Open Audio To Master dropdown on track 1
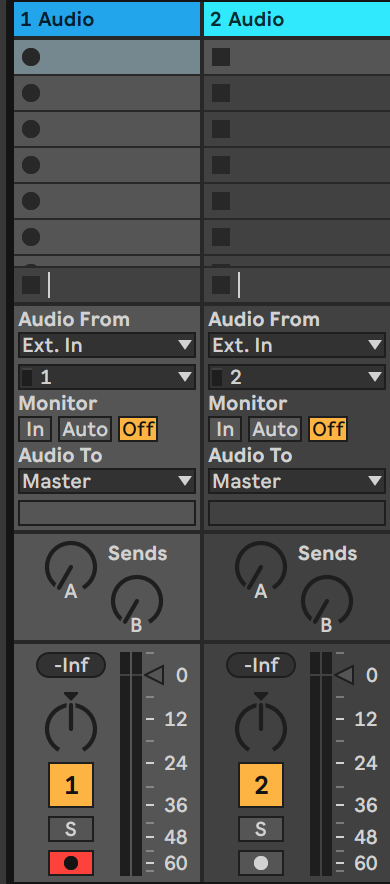 (107, 481)
